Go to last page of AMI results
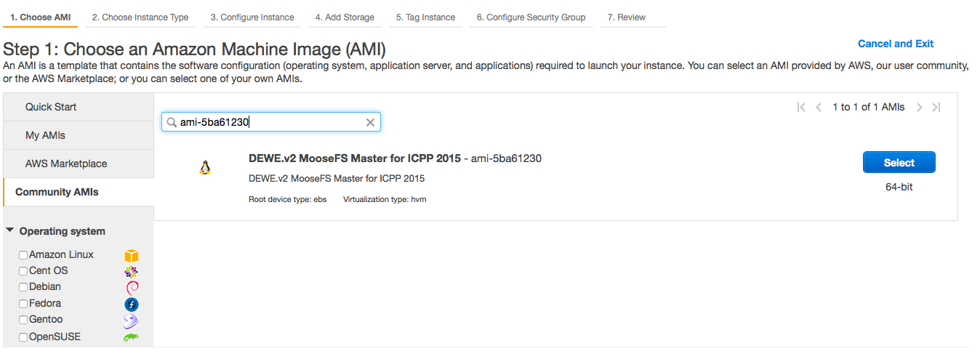The width and height of the screenshot is (980, 354). (936, 108)
